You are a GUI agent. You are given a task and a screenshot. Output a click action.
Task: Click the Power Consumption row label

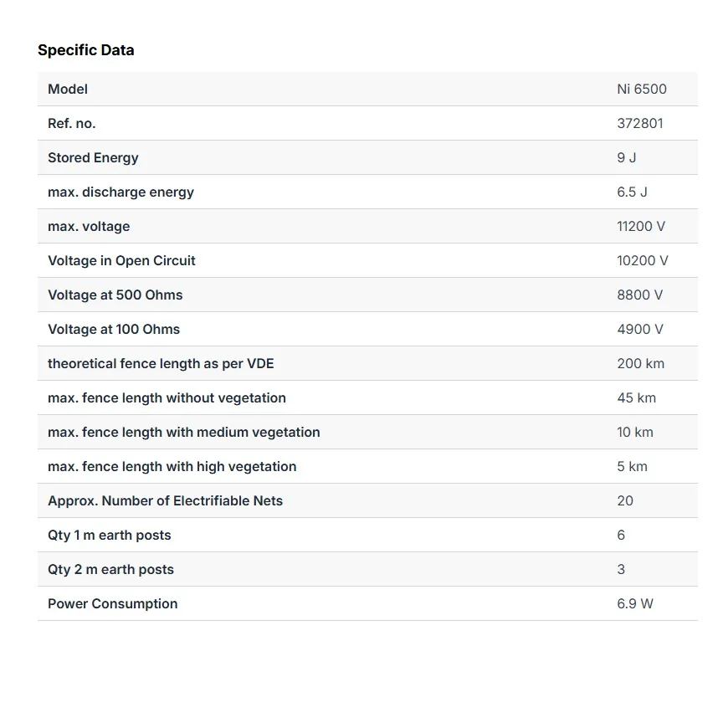(113, 603)
